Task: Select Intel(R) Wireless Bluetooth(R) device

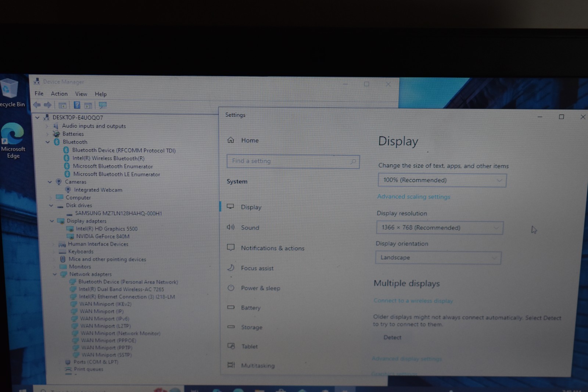Action: pyautogui.click(x=108, y=158)
